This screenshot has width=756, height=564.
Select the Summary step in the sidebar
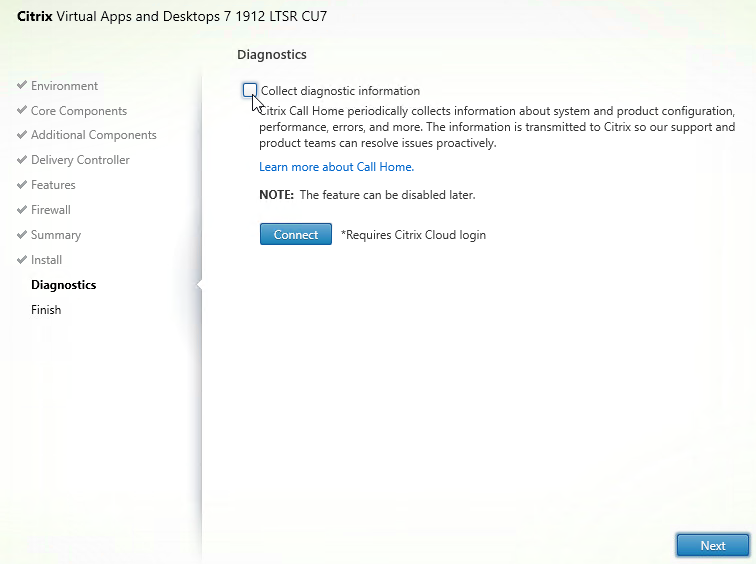[x=56, y=235]
